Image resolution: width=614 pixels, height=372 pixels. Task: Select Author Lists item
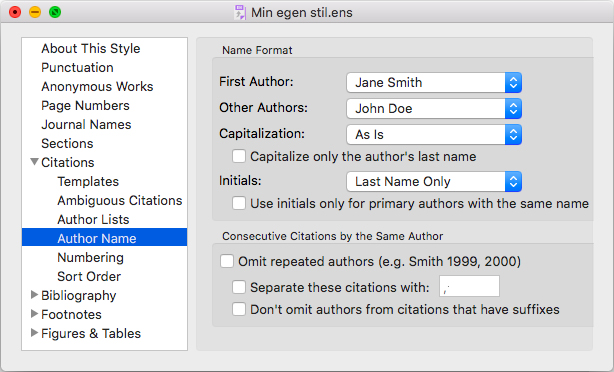(93, 220)
